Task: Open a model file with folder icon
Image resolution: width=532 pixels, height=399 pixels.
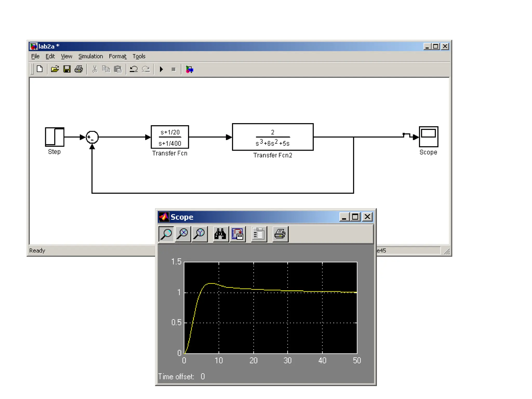Action: 55,69
